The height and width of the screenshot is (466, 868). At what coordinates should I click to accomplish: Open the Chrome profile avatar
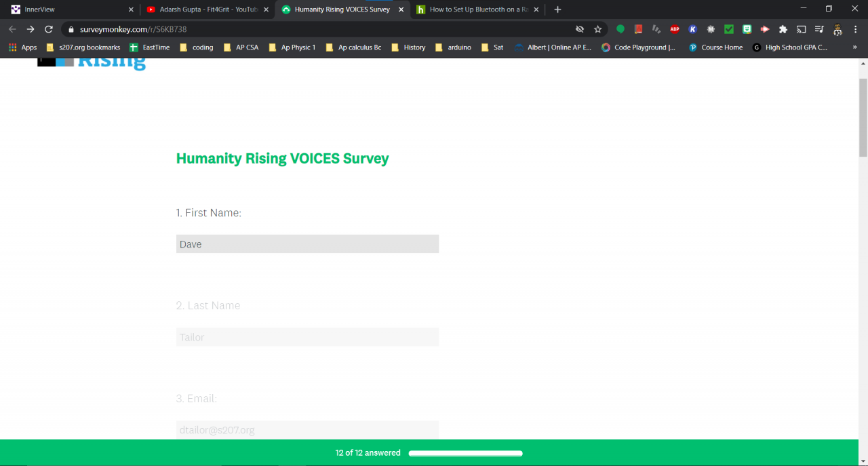point(837,29)
